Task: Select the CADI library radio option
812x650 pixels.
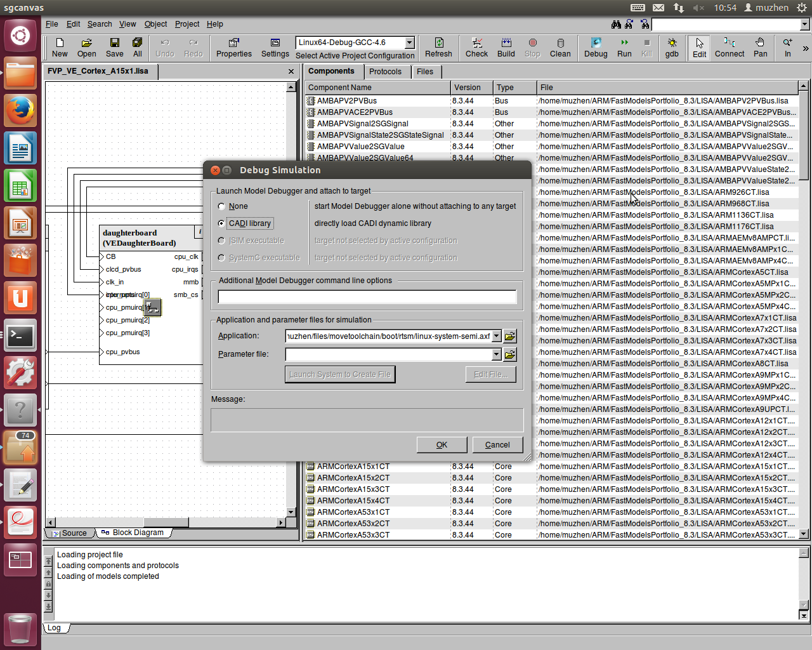Action: (221, 223)
